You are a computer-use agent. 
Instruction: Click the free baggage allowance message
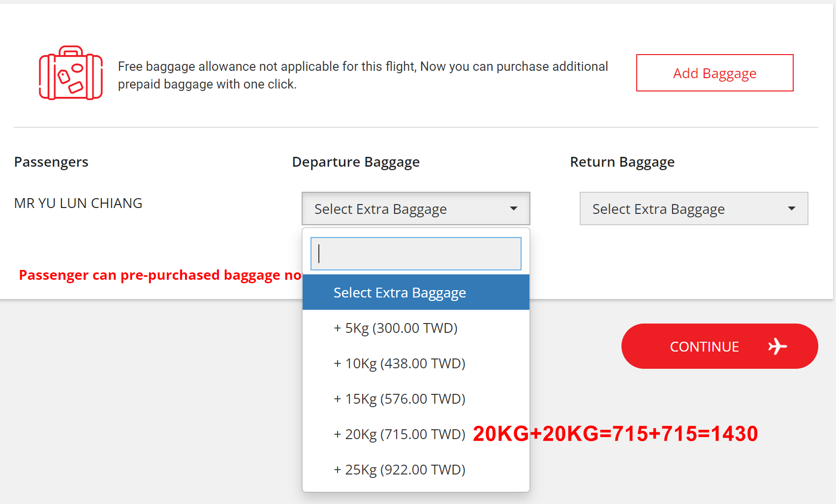[363, 75]
